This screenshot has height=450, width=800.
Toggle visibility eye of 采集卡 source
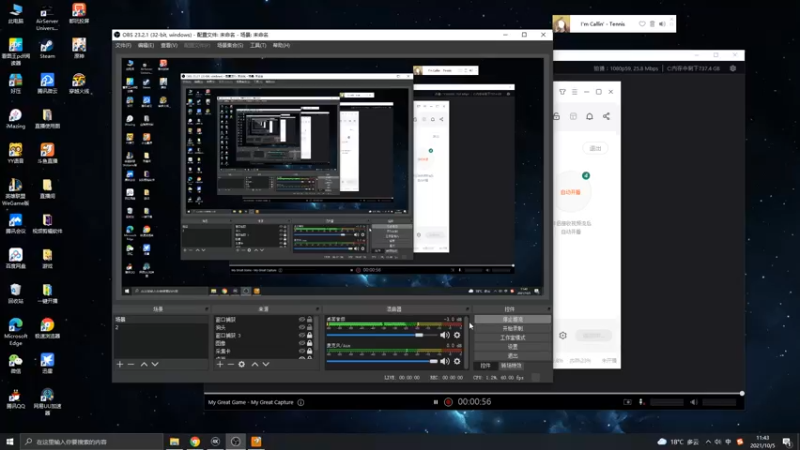tap(302, 351)
